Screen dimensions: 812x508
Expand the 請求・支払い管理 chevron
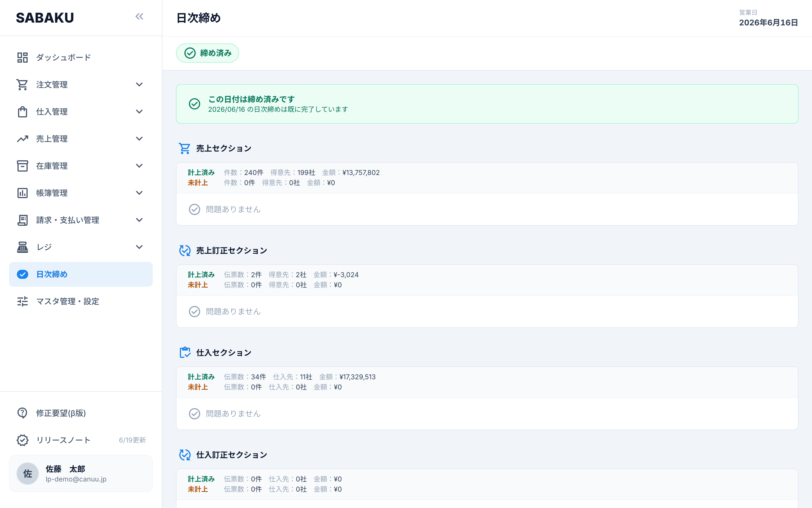tap(139, 220)
